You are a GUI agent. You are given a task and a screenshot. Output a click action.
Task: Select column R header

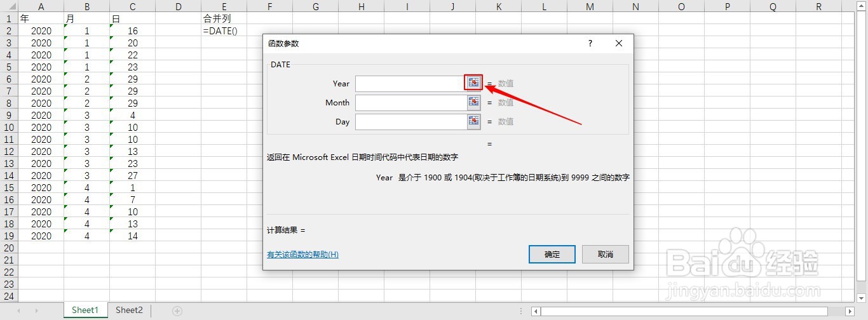[818, 6]
